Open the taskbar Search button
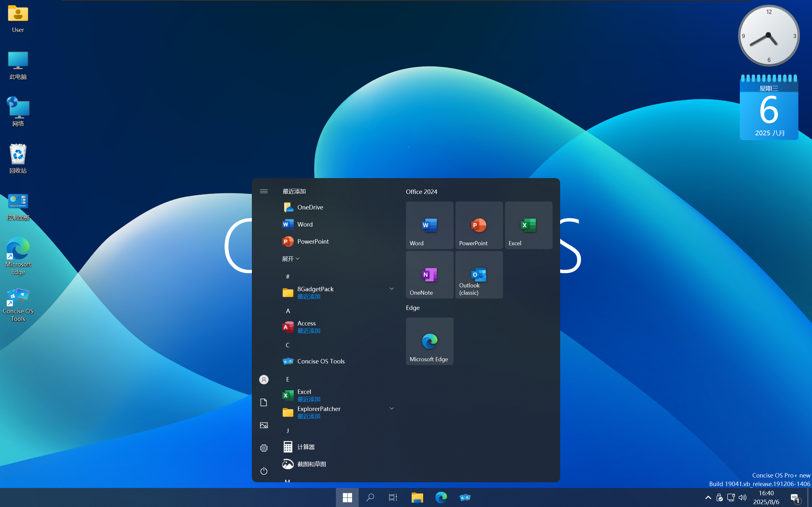 pos(370,497)
